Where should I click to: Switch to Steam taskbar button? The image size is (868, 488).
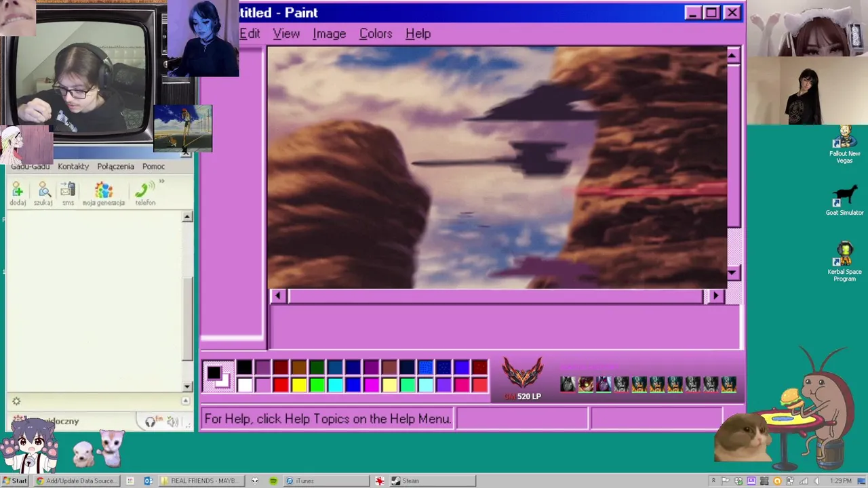point(431,481)
